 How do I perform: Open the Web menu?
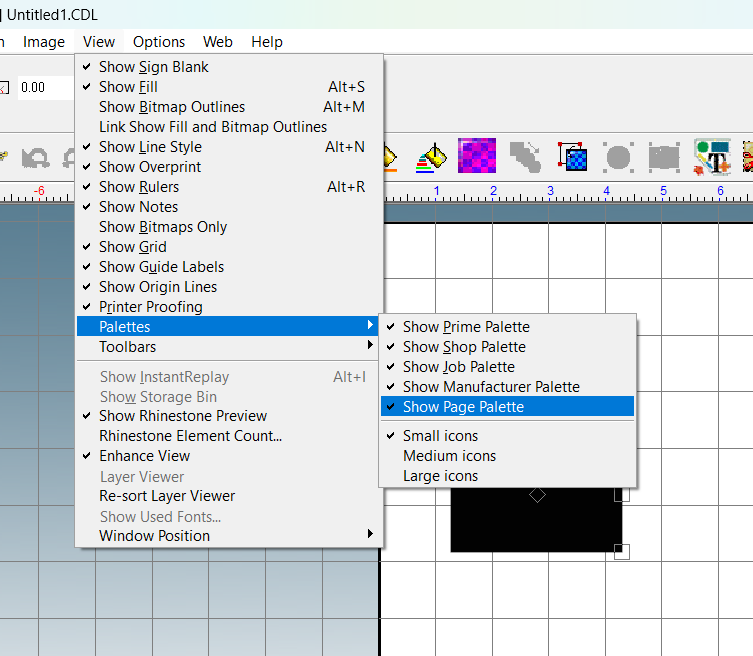click(x=218, y=42)
